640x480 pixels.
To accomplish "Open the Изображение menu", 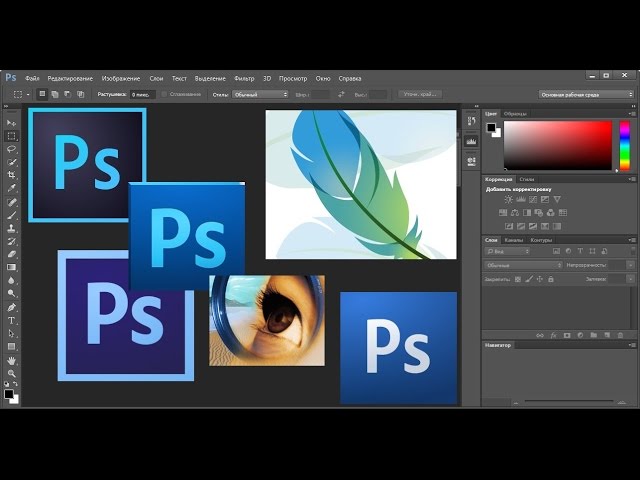I will [121, 78].
